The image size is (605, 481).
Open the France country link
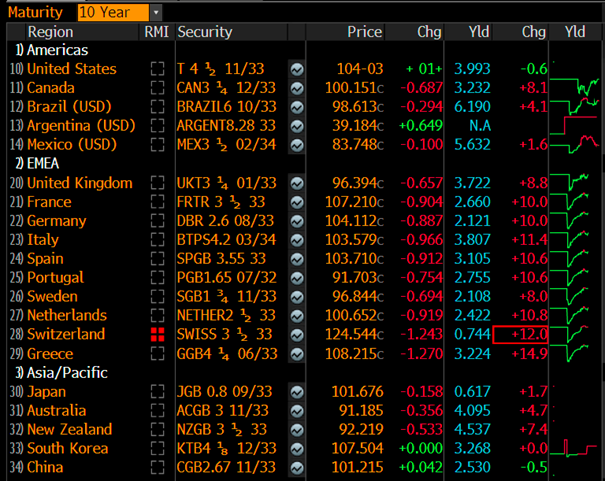click(49, 202)
